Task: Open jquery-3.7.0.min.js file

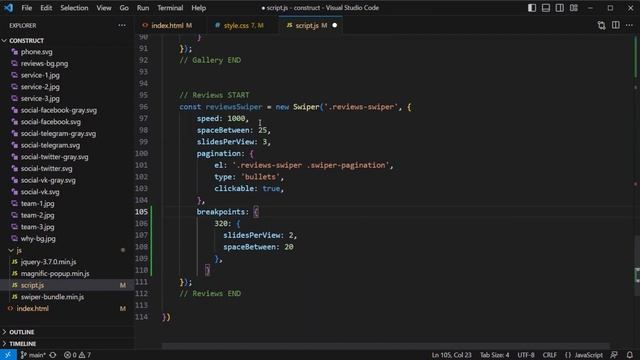Action: (x=48, y=262)
